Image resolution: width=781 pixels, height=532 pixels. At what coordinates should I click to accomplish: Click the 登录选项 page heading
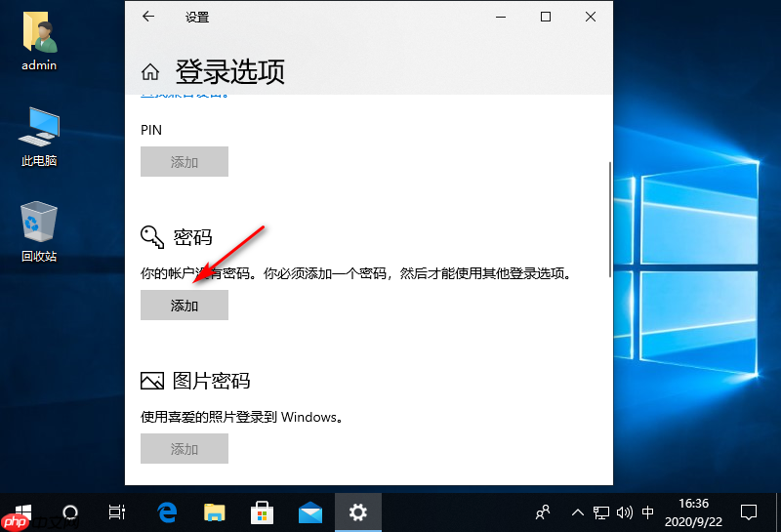point(229,71)
